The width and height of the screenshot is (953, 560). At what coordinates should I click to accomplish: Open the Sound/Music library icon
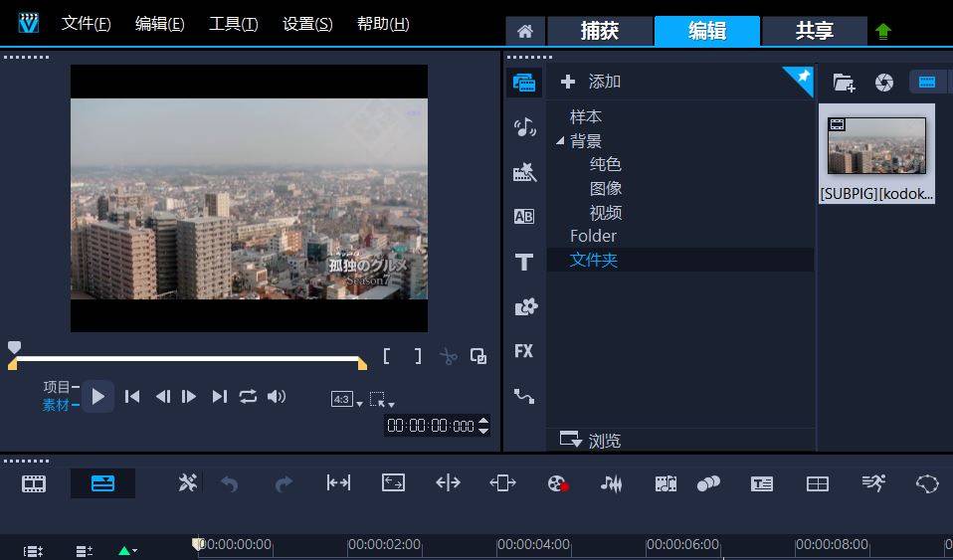524,126
